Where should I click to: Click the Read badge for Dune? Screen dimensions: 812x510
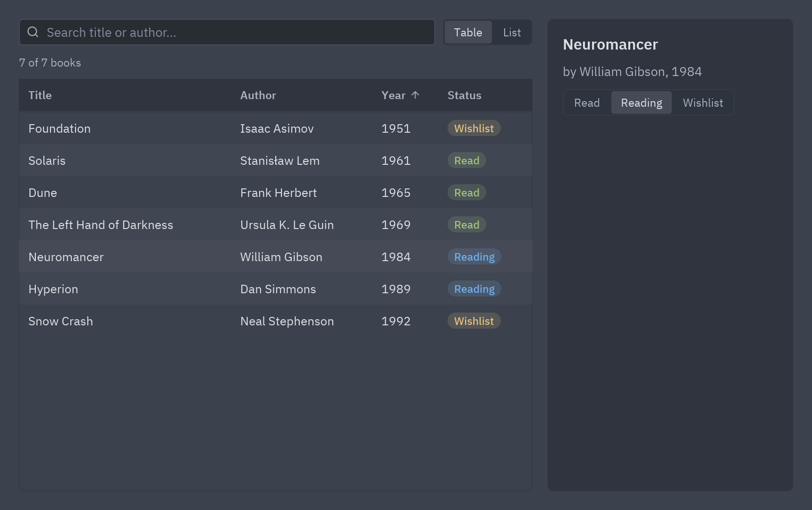467,193
